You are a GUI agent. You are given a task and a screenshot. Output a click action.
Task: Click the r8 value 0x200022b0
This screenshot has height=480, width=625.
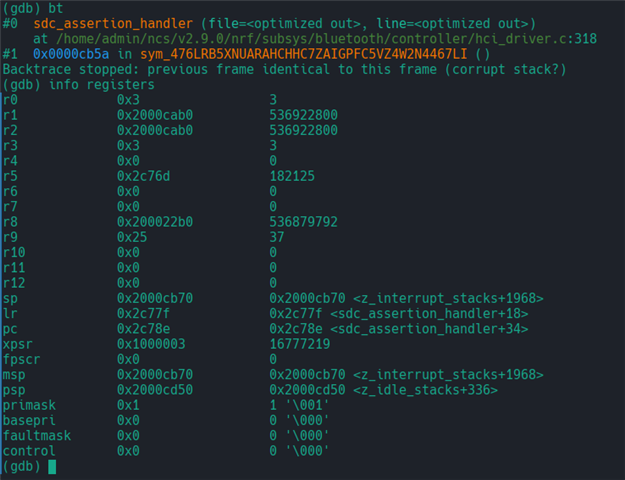tap(155, 222)
